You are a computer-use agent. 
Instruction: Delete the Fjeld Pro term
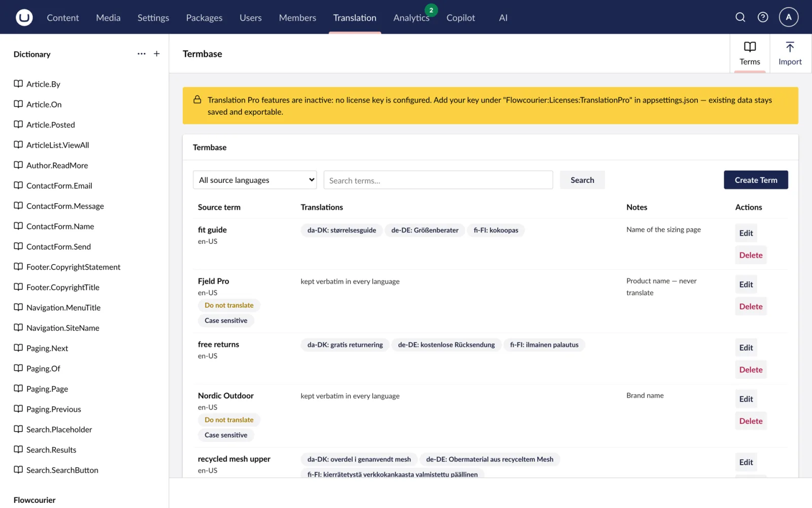(x=751, y=306)
